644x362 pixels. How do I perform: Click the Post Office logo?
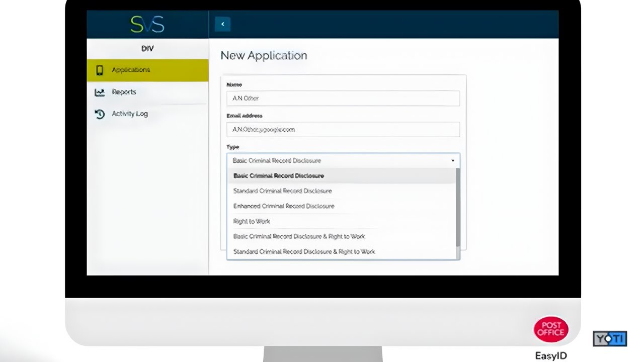click(551, 330)
